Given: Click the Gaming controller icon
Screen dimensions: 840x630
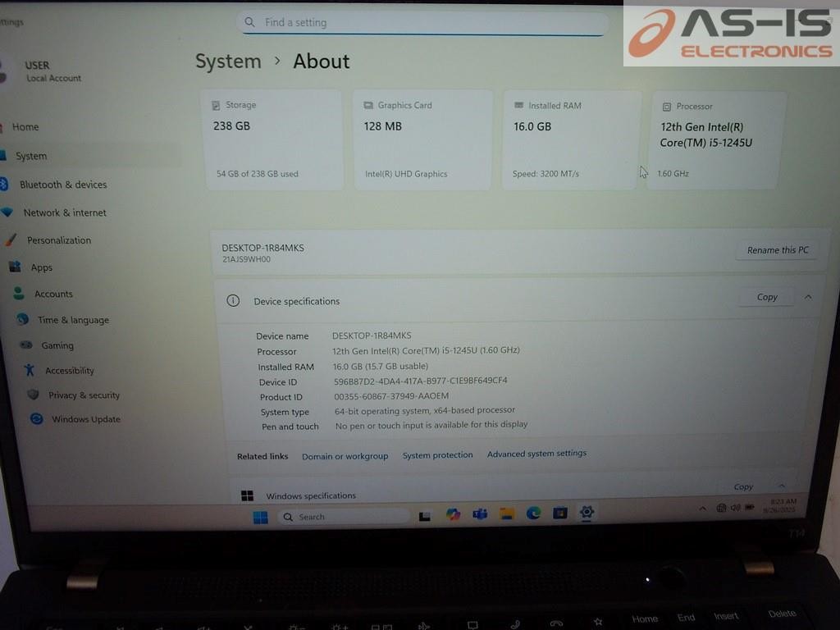Looking at the screenshot, I should coord(26,345).
